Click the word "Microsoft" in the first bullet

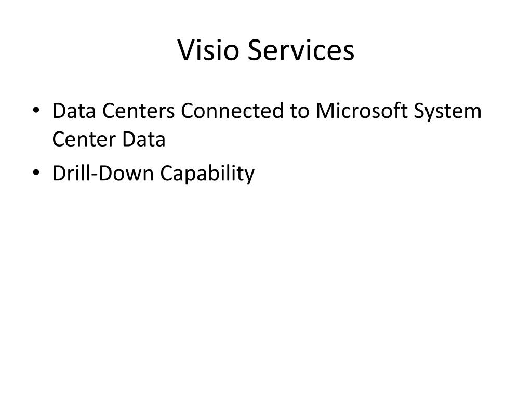362,111
